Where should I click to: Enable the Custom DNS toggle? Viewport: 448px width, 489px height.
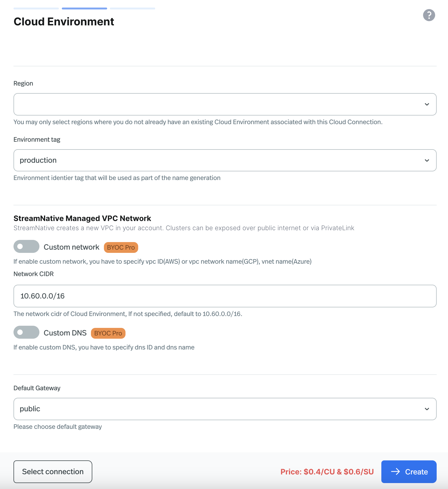click(x=26, y=332)
